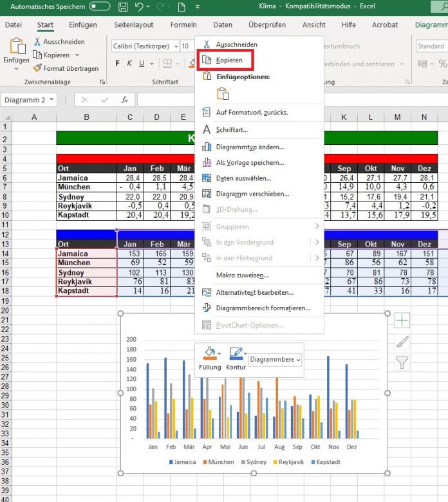Image resolution: width=448 pixels, height=502 pixels.
Task: Click the Name Box showing Diagramm 2
Action: point(29,100)
